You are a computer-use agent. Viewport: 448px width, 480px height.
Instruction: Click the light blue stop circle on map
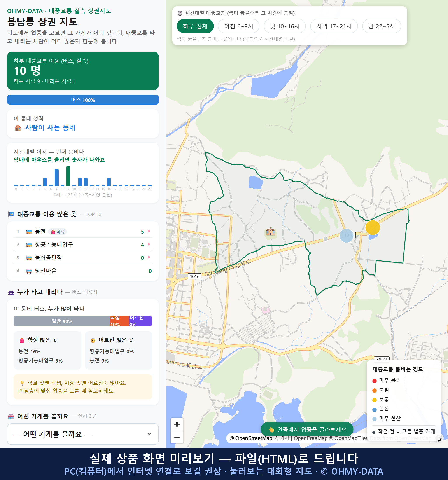pos(346,236)
